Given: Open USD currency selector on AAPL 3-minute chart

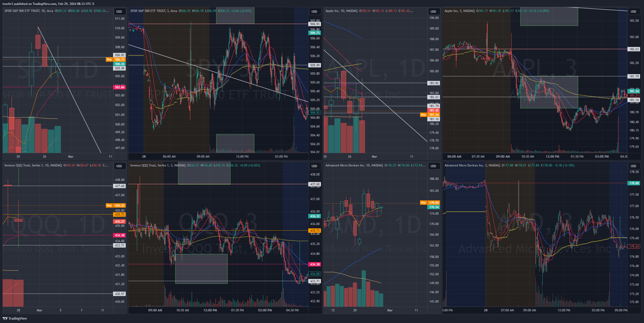Looking at the screenshot, I should click(x=633, y=11).
